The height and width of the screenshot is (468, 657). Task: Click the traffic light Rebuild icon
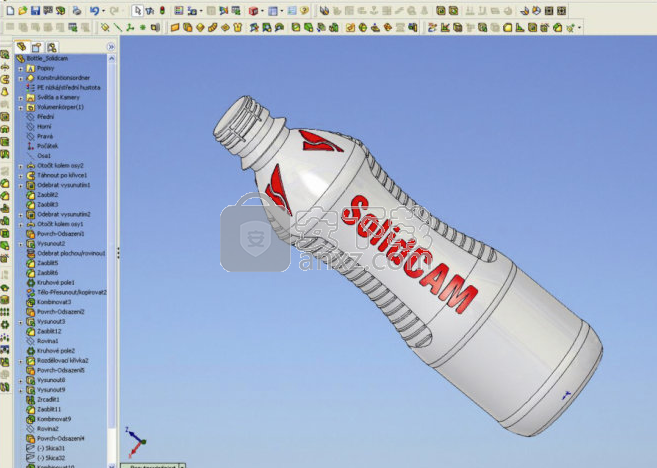point(163,10)
